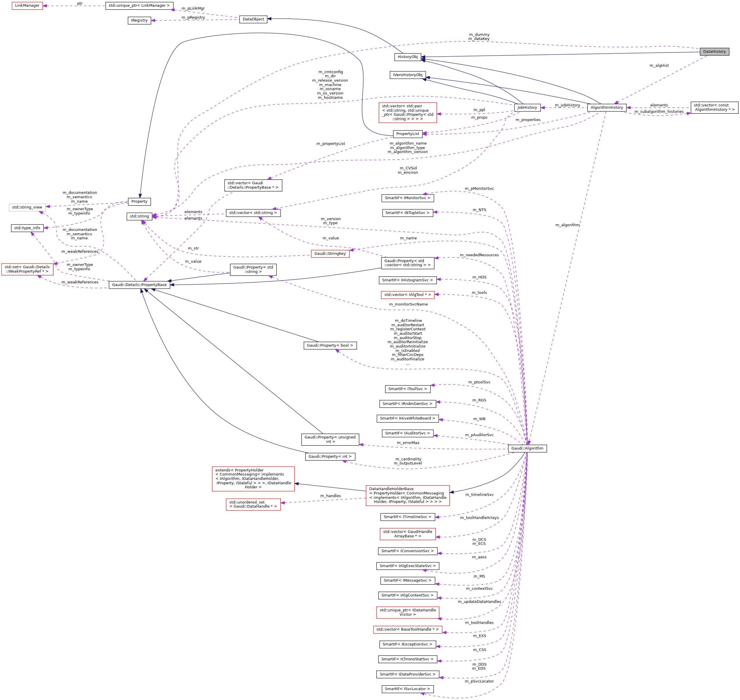Open the DataHistory class node
740x700 pixels.
tap(715, 52)
